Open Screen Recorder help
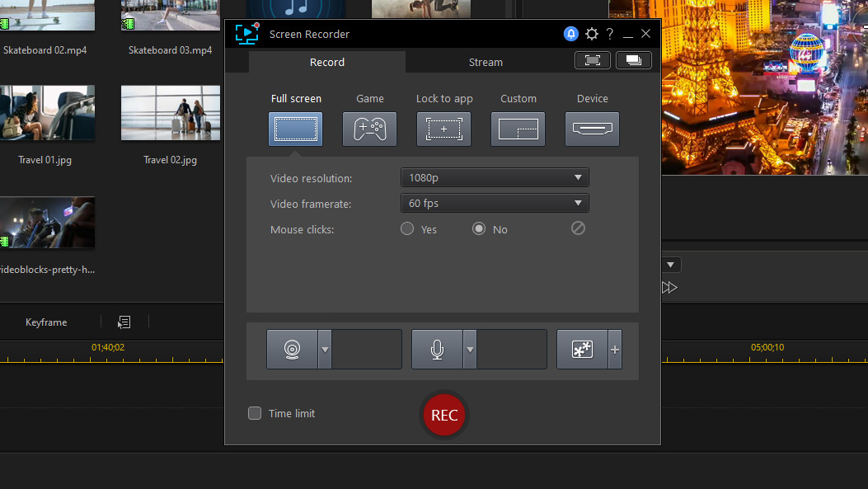 pos(609,34)
